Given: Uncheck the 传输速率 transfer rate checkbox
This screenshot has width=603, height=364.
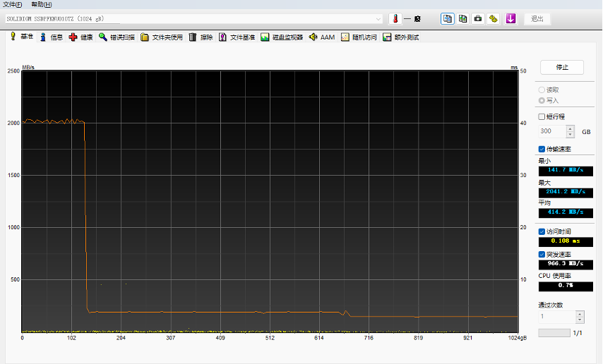Looking at the screenshot, I should 542,149.
